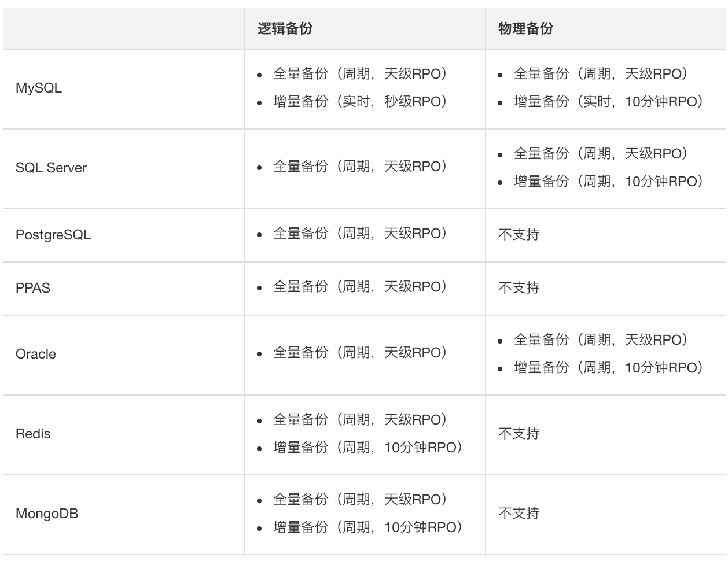The width and height of the screenshot is (728, 561).
Task: Click 不支持 in the PostgreSQL row
Action: [519, 234]
